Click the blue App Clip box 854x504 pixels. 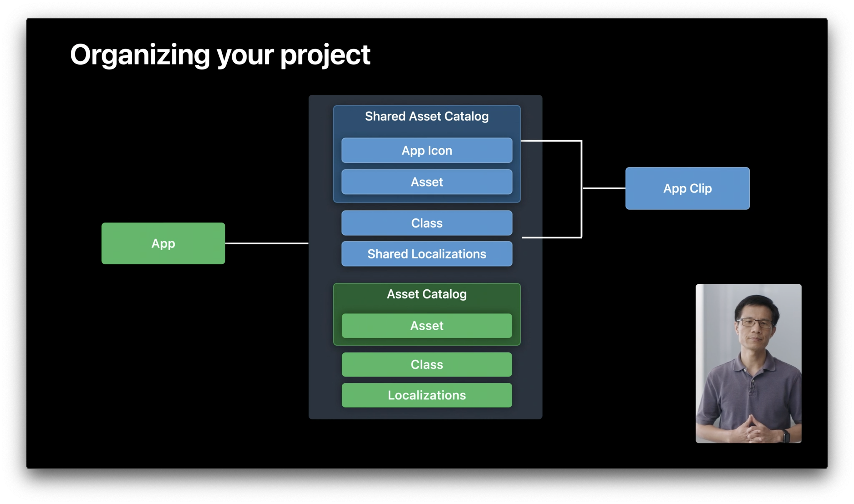pyautogui.click(x=687, y=188)
